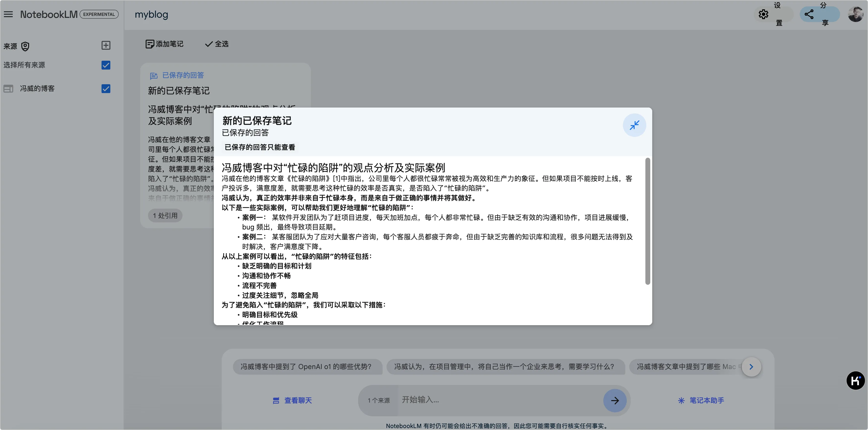
Task: Click the note dialog vertical scrollbar
Action: point(647,221)
